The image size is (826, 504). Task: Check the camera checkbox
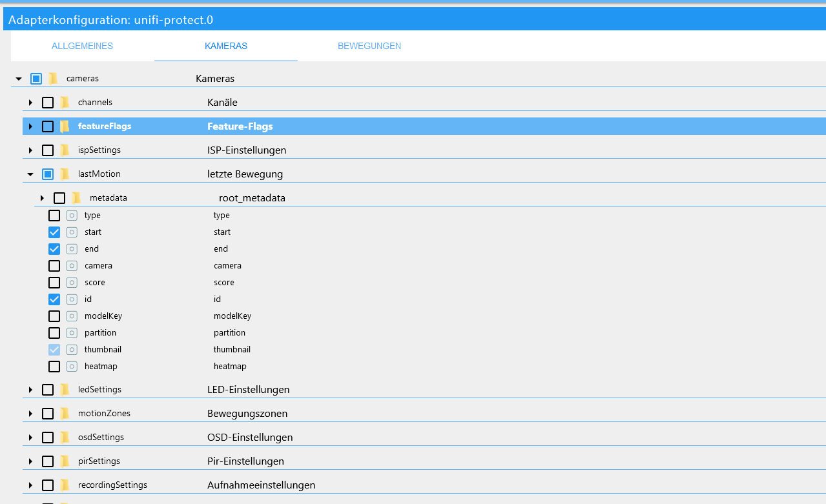[54, 266]
